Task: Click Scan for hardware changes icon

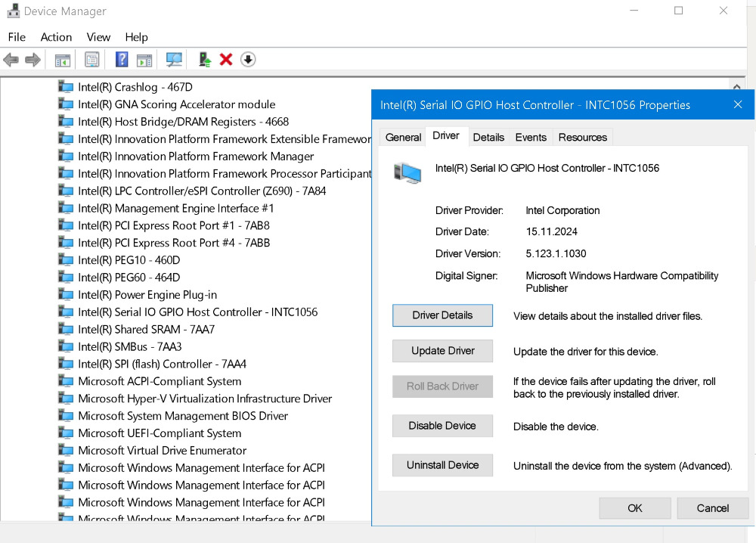Action: tap(174, 60)
